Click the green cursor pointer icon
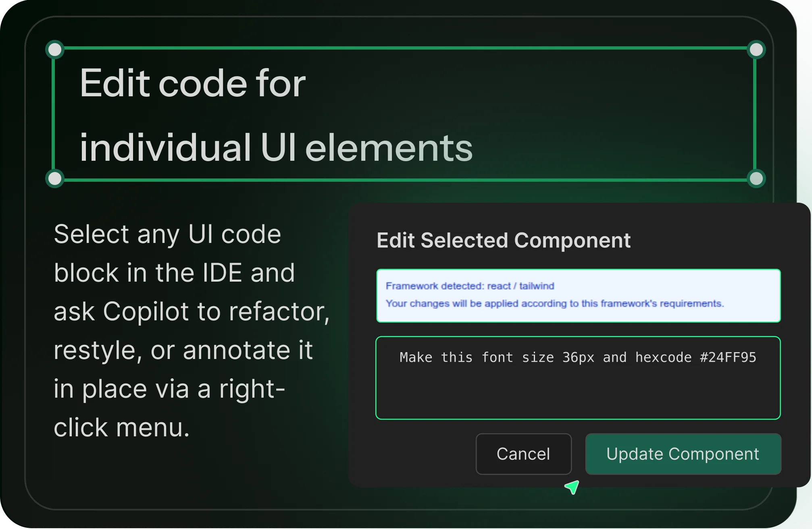Viewport: 812px width, 529px height. (x=572, y=488)
